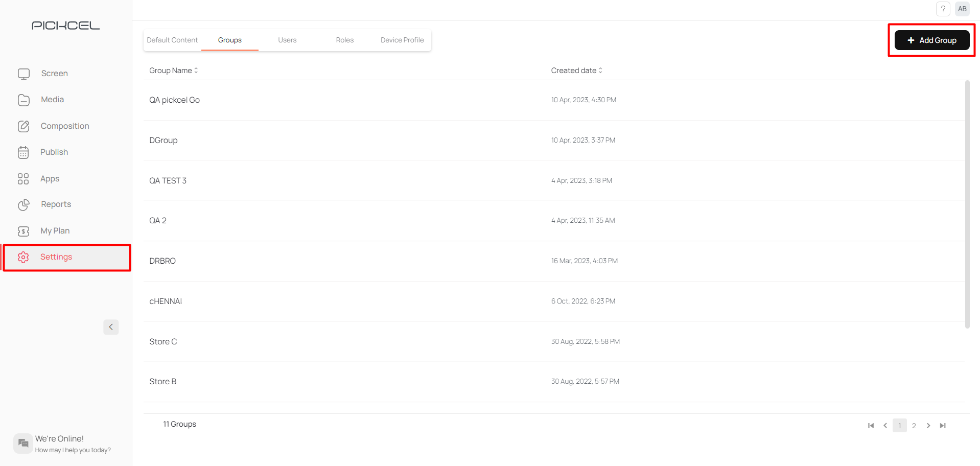Go to the previous page arrow
Screen dimensions: 980x466
point(885,426)
